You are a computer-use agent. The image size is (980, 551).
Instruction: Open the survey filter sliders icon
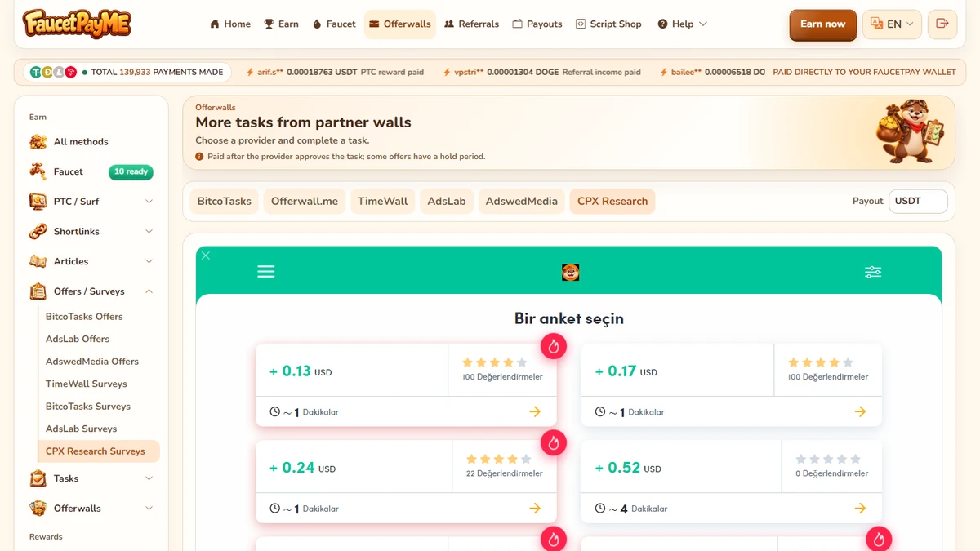tap(873, 272)
